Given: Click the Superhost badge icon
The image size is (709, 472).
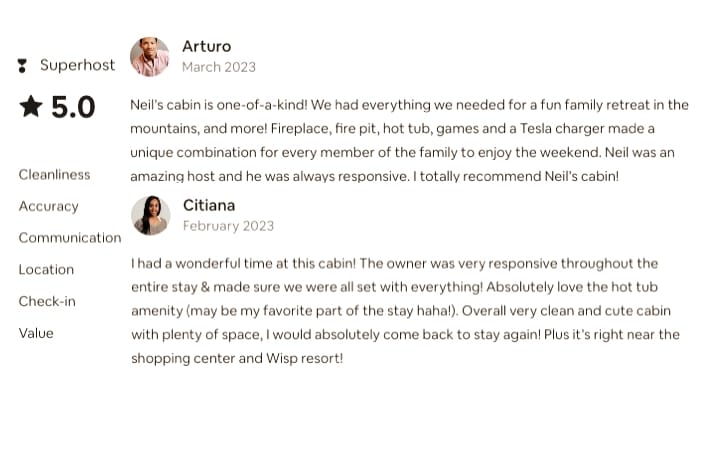Looking at the screenshot, I should 22,66.
